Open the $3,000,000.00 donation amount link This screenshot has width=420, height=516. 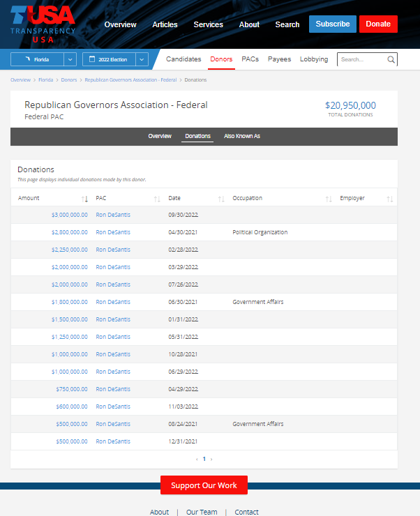(70, 215)
